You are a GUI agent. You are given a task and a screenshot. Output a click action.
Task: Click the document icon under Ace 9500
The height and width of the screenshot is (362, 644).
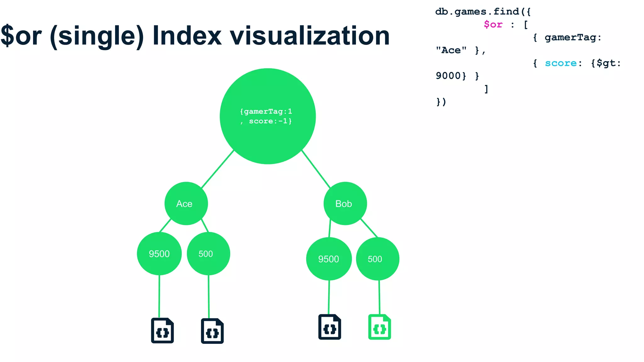click(162, 331)
